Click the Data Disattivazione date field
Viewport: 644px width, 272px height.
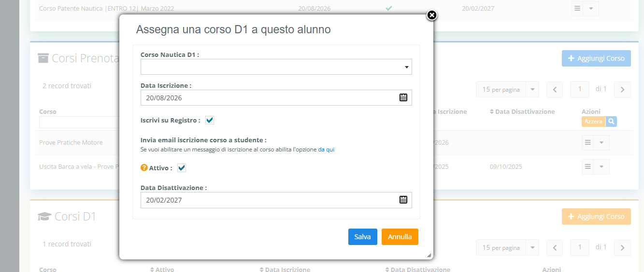(x=276, y=200)
